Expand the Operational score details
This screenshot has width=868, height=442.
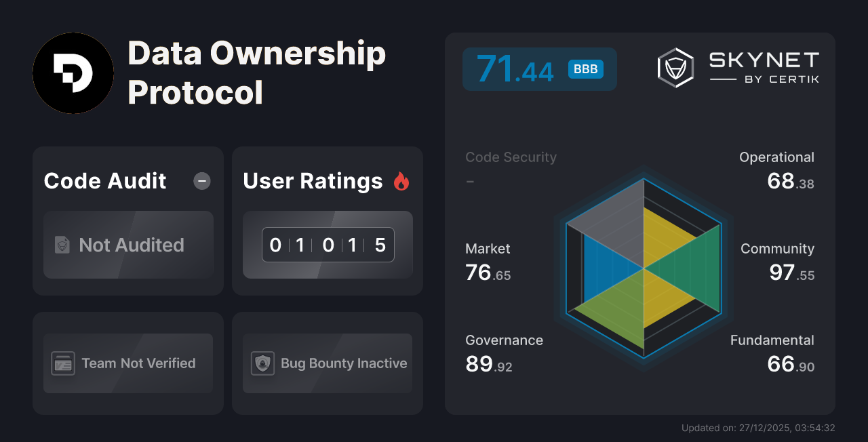click(x=776, y=169)
